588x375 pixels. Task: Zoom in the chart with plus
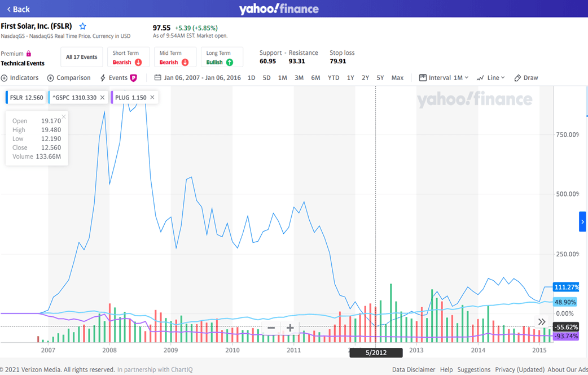point(290,328)
